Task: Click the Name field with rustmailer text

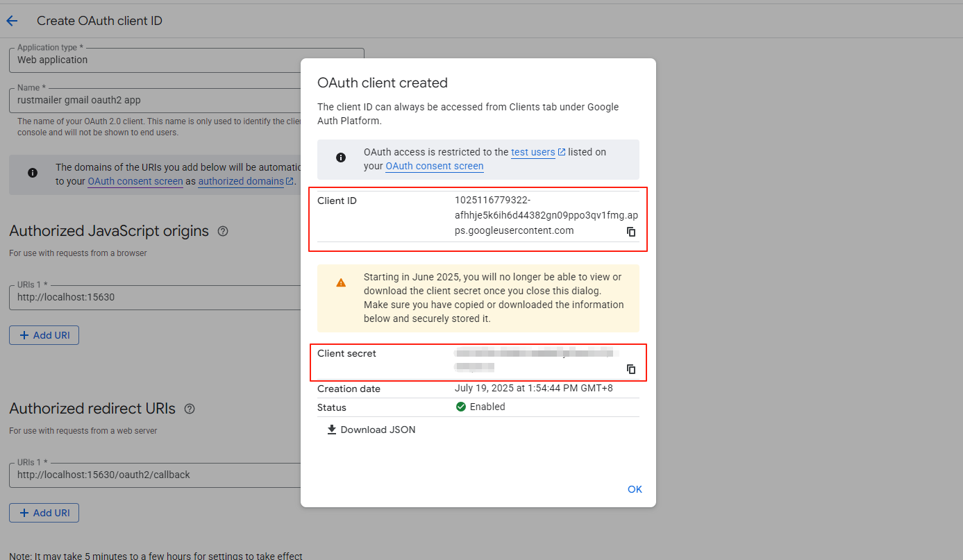Action: (x=156, y=100)
